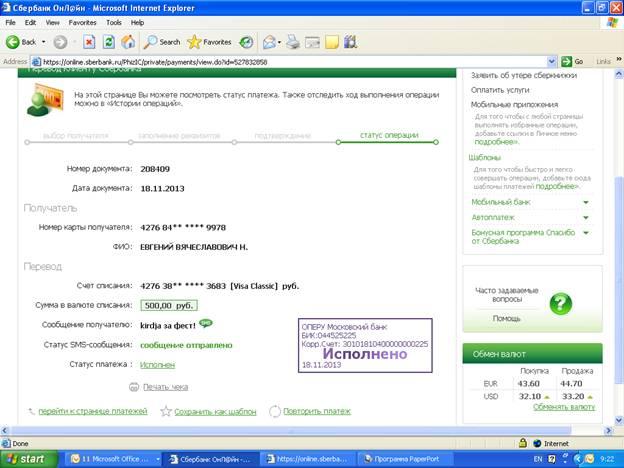
Task: Stop page loading with the red X icon
Action: pos(89,42)
